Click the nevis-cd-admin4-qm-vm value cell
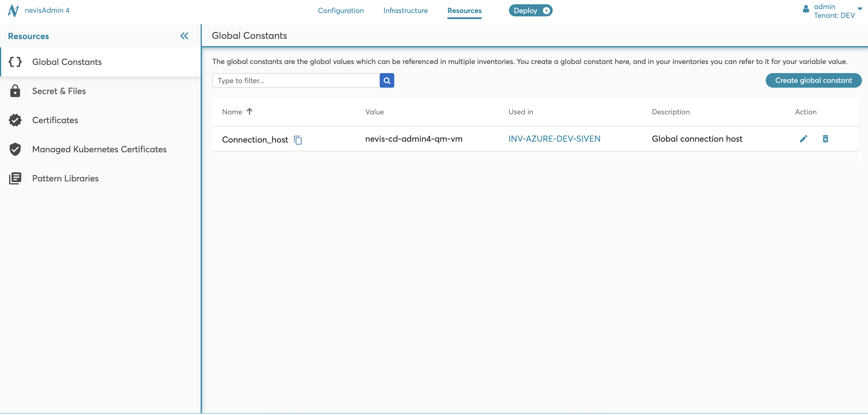Image resolution: width=868 pixels, height=415 pixels. coord(414,139)
